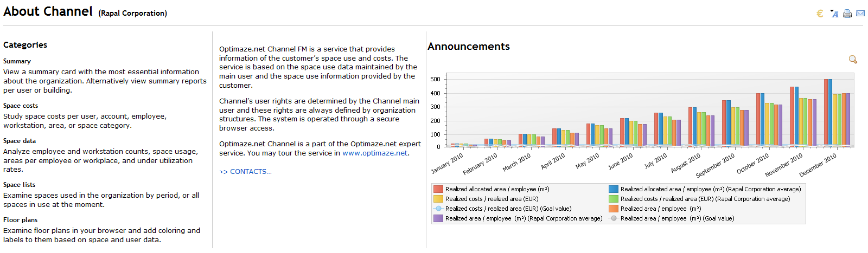
Task: Open the font size dropdown icon
Action: pyautogui.click(x=834, y=14)
